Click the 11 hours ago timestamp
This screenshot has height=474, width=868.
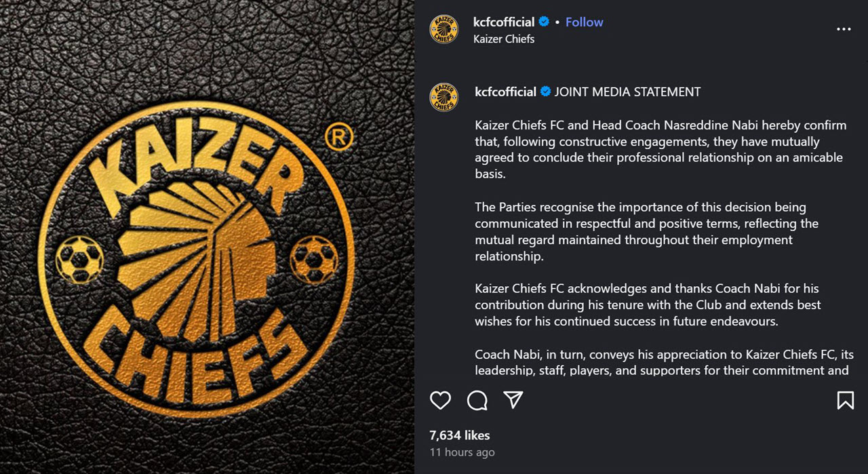462,452
